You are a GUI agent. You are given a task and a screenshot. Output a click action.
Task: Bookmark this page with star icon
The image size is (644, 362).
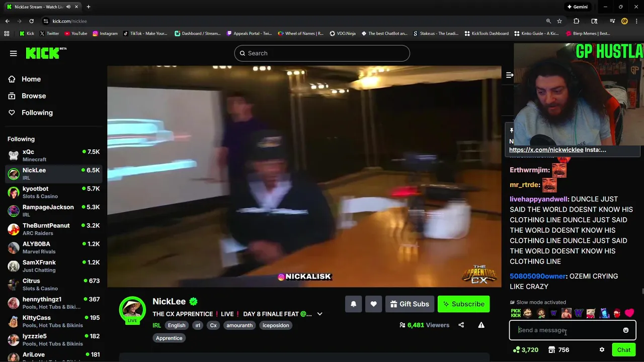[x=559, y=21]
